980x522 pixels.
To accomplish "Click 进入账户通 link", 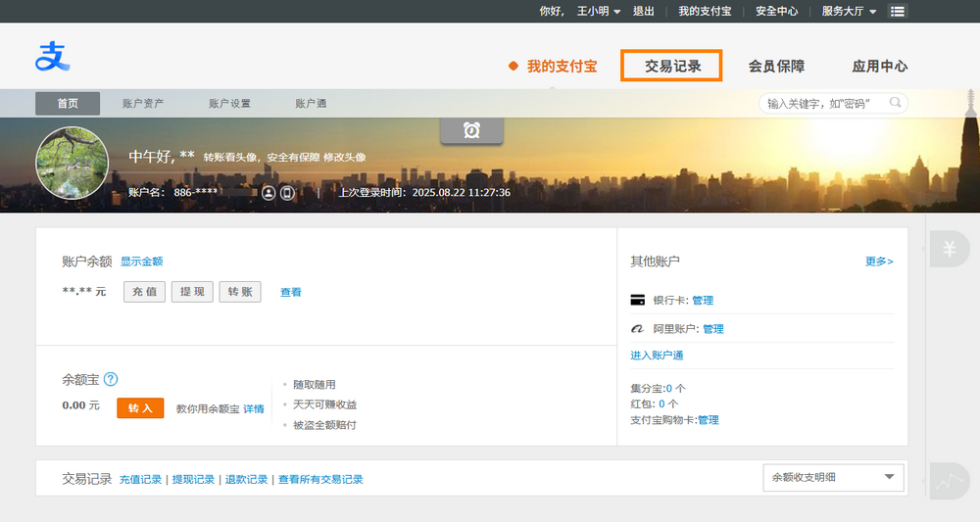I will [x=657, y=356].
